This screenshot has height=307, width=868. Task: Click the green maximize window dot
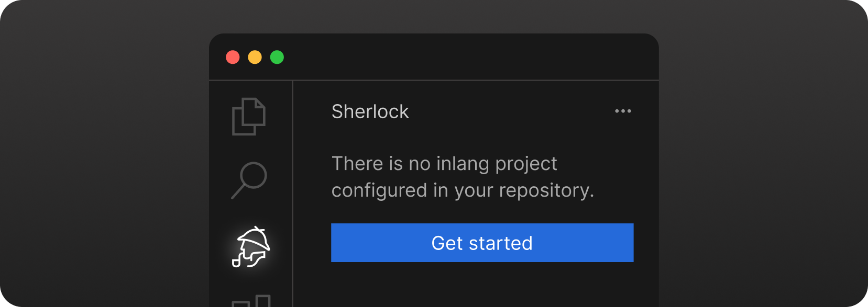pyautogui.click(x=277, y=57)
